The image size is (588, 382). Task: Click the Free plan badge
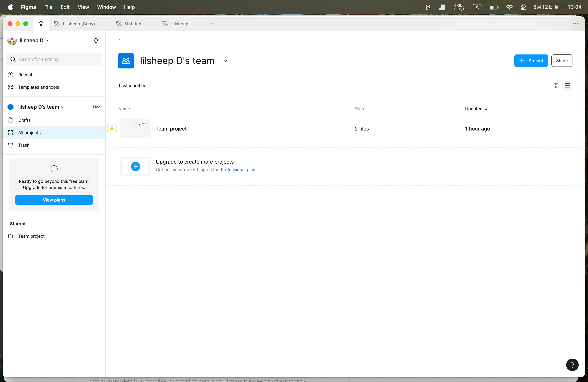(x=97, y=107)
